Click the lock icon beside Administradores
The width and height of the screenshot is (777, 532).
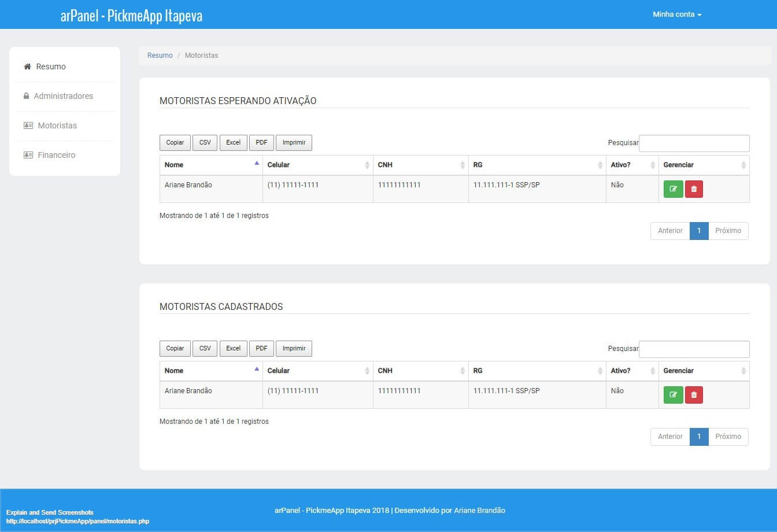[x=26, y=96]
